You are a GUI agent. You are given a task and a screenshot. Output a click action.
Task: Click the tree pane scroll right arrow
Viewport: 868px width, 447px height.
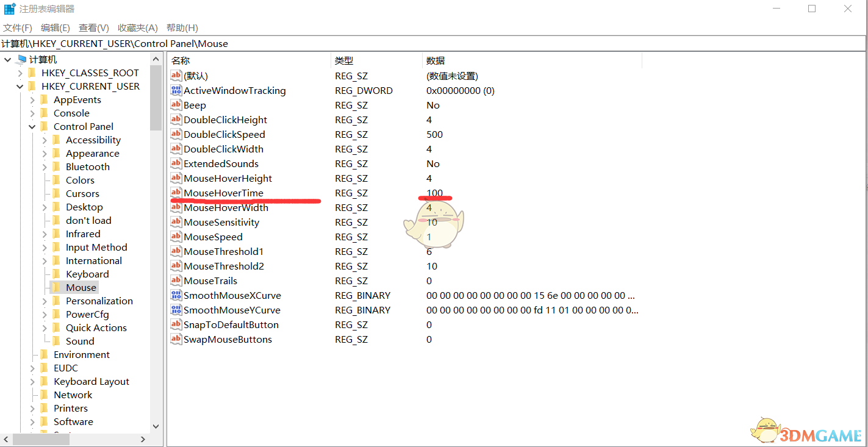click(x=143, y=439)
